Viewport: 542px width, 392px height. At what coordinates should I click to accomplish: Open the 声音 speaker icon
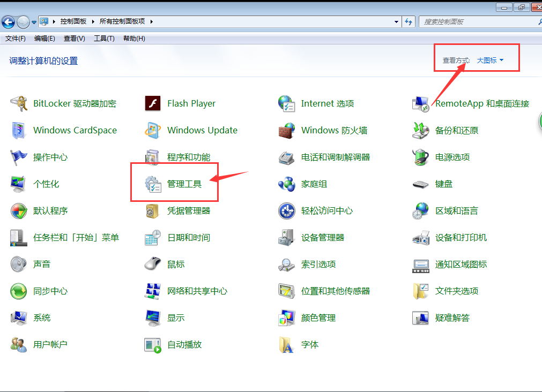[19, 264]
